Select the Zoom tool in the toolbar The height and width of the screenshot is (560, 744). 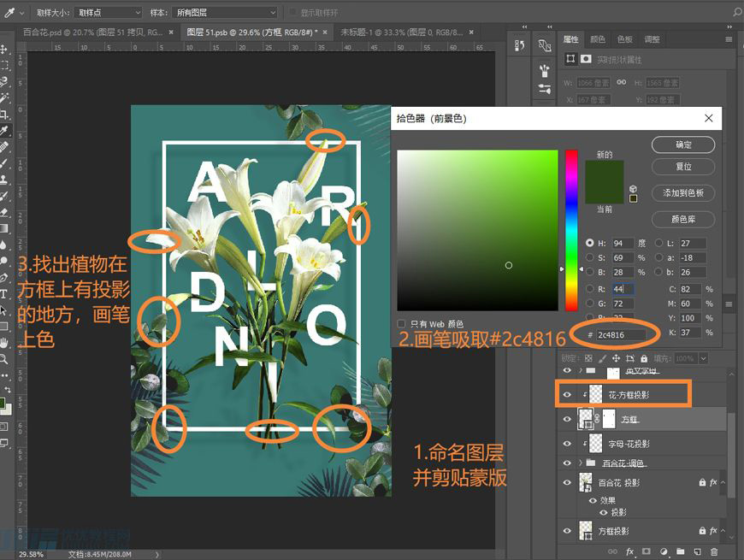tap(7, 357)
